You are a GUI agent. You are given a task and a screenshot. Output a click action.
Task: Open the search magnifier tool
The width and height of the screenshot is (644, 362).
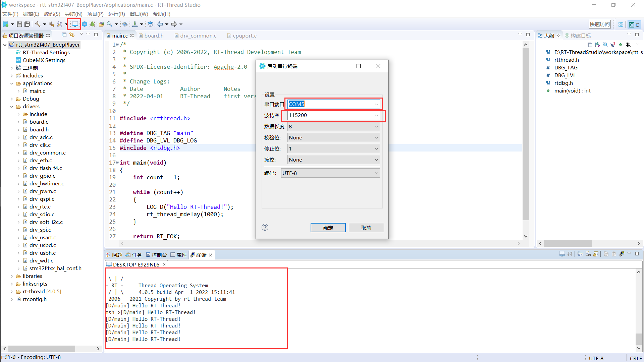(x=109, y=24)
